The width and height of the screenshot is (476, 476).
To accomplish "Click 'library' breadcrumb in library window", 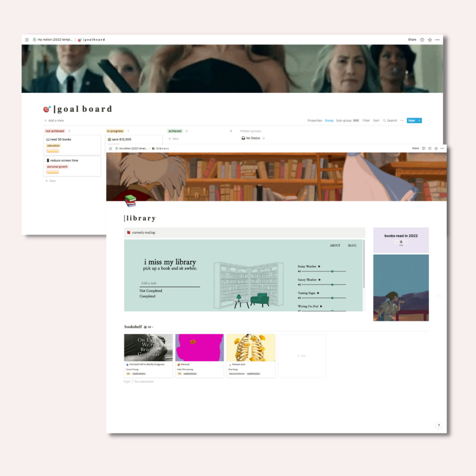I will click(160, 148).
